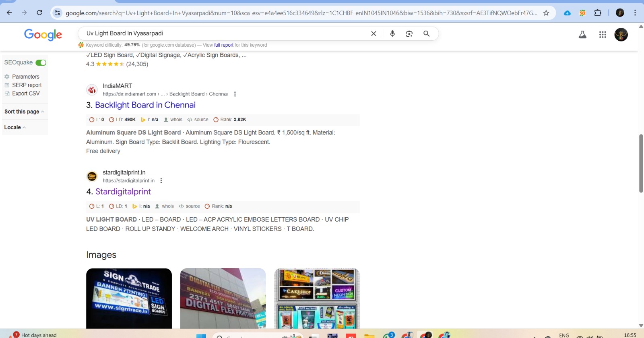Screen dimensions: 644x338
Task: Open Search Labs flask icon
Action: tap(582, 35)
